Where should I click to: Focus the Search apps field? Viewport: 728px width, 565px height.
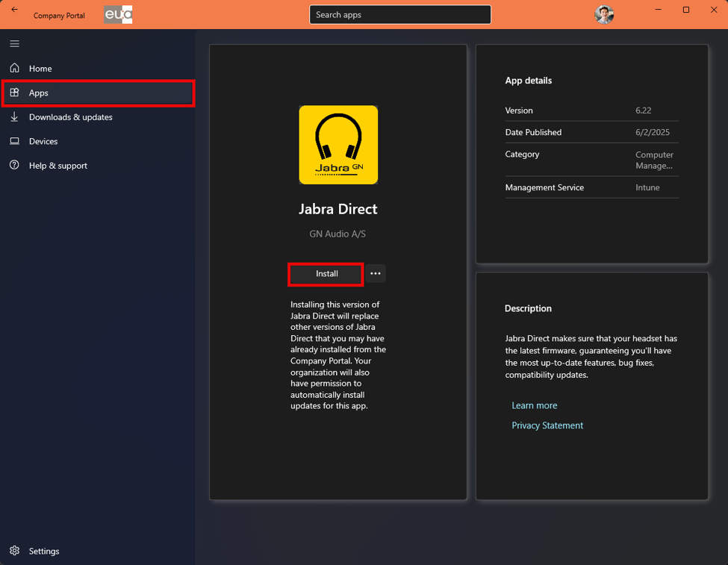point(399,14)
